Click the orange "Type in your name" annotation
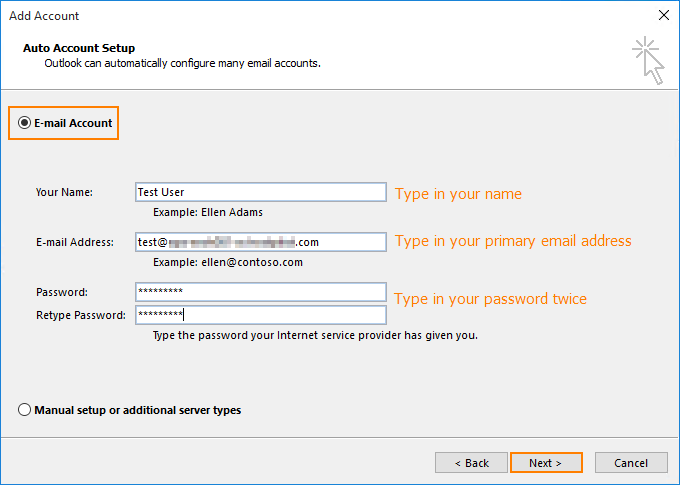This screenshot has height=485, width=680. (x=458, y=194)
